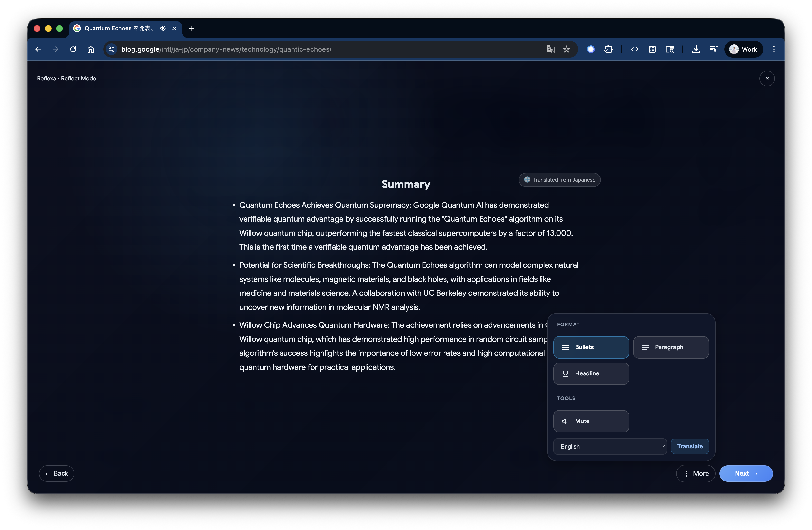Toggle the Mute tool button
The width and height of the screenshot is (812, 530).
tap(591, 421)
